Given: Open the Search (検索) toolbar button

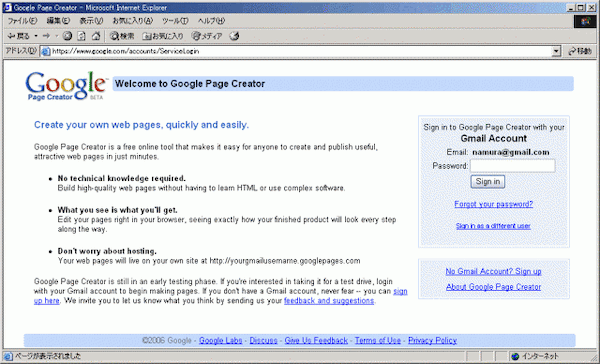Looking at the screenshot, I should pyautogui.click(x=122, y=36).
